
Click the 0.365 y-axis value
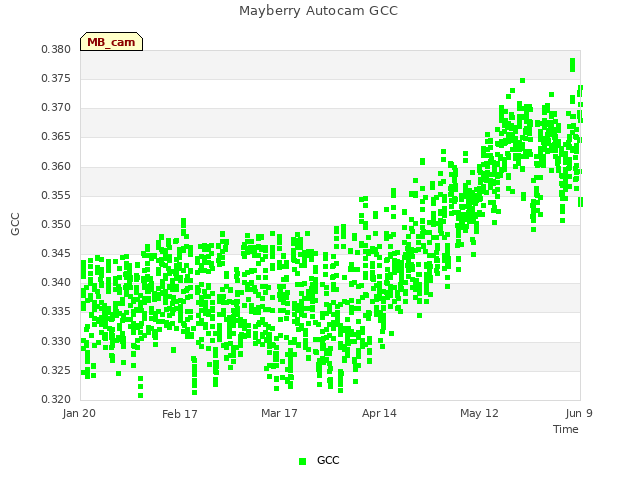click(56, 136)
